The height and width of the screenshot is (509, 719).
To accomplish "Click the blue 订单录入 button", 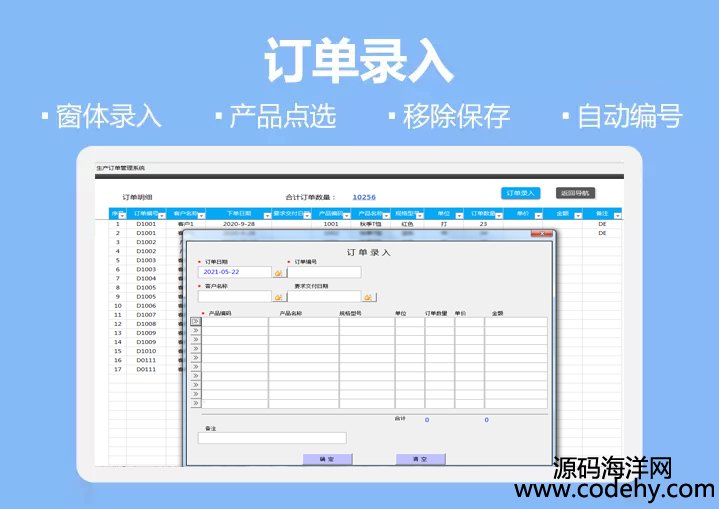I will tap(520, 193).
